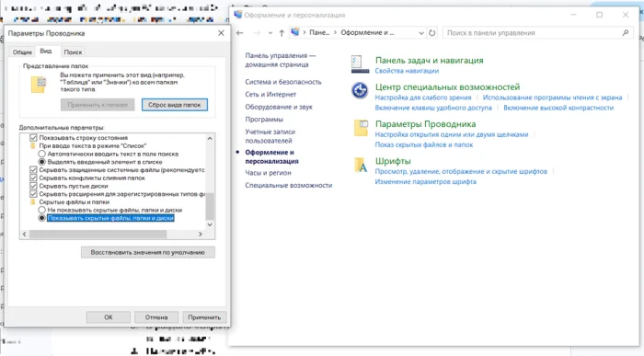The image size is (644, 356).
Task: Click the Шрифты fonts icon
Action: 361,165
